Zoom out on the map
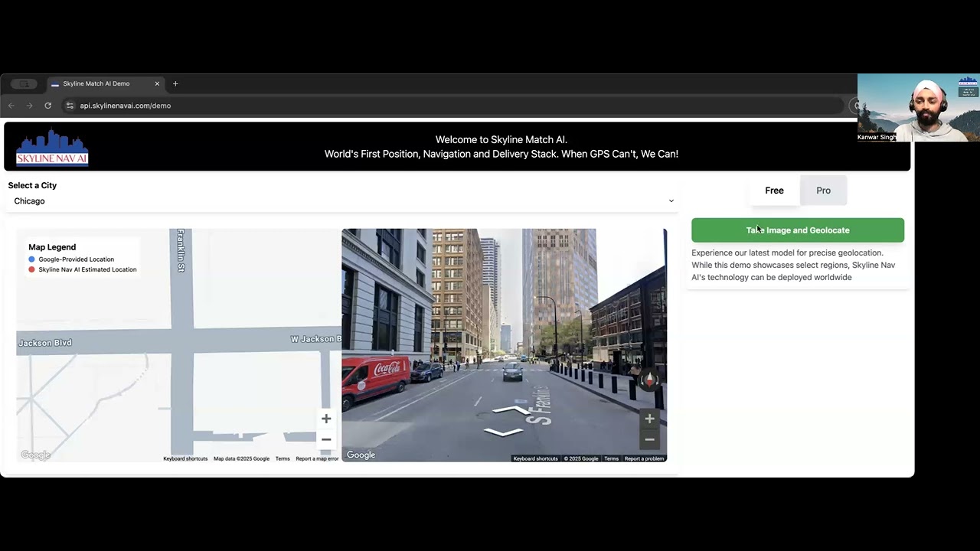 (326, 439)
